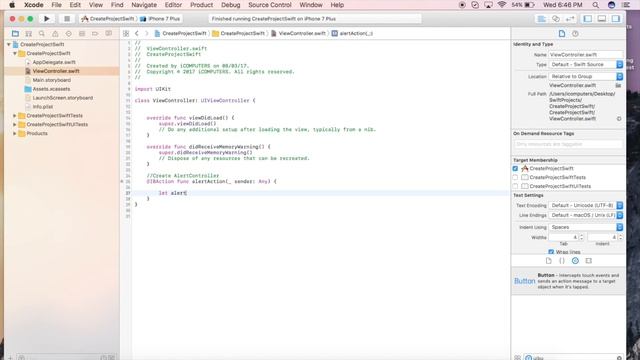The height and width of the screenshot is (360, 640).
Task: Open the Indent Using Spaces dropdown
Action: (x=586, y=227)
